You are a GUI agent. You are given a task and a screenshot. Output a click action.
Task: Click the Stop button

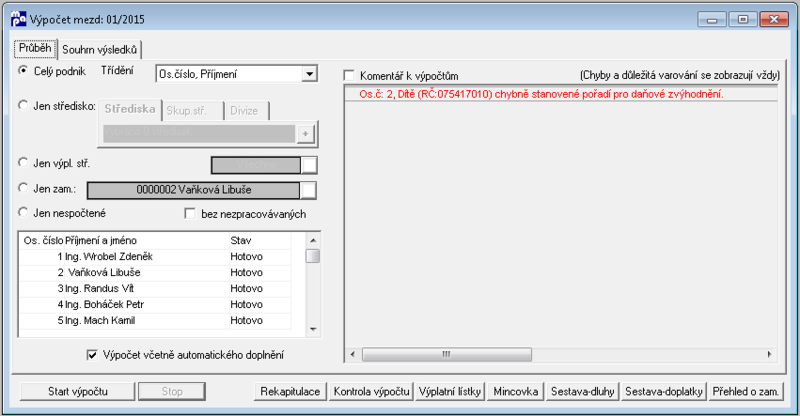point(172,391)
